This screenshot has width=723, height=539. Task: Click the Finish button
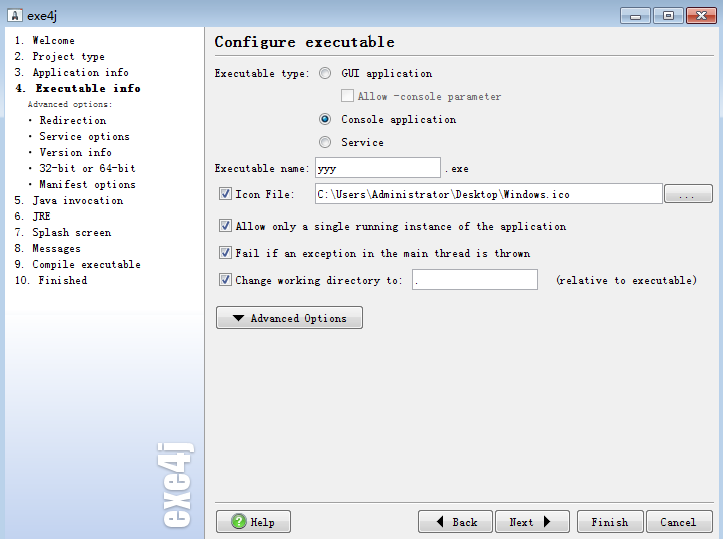(x=610, y=521)
